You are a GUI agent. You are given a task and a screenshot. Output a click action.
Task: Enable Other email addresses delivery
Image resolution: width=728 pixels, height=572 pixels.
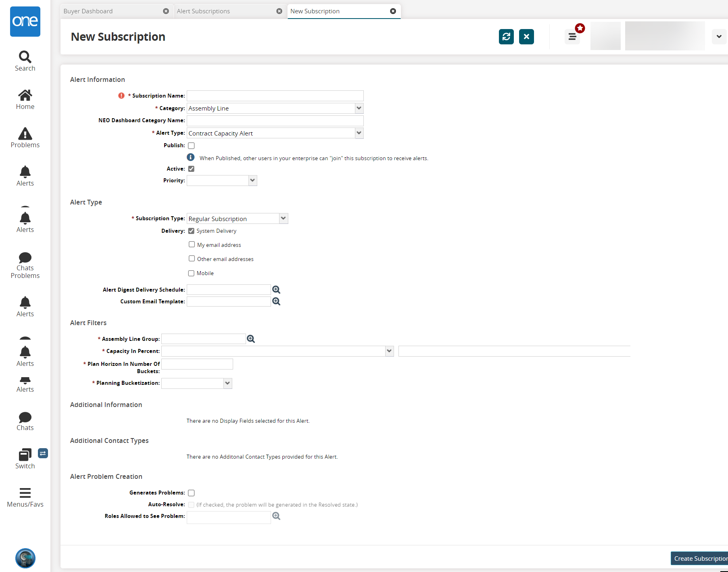[192, 259]
